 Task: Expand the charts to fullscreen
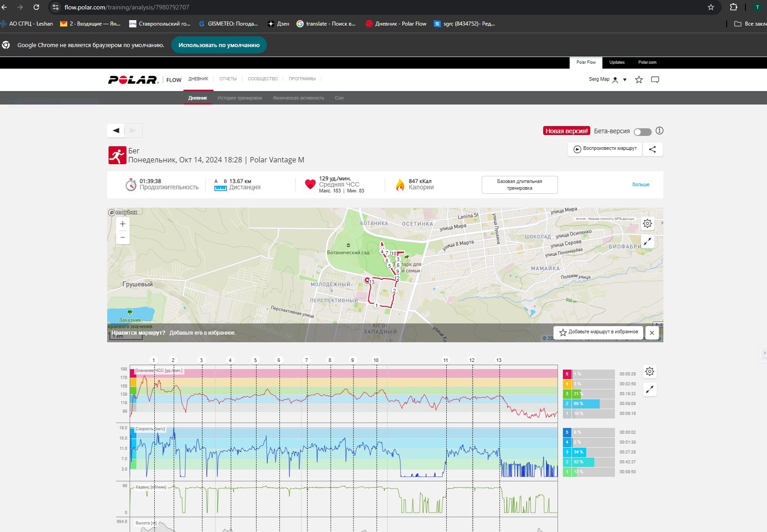pos(649,390)
